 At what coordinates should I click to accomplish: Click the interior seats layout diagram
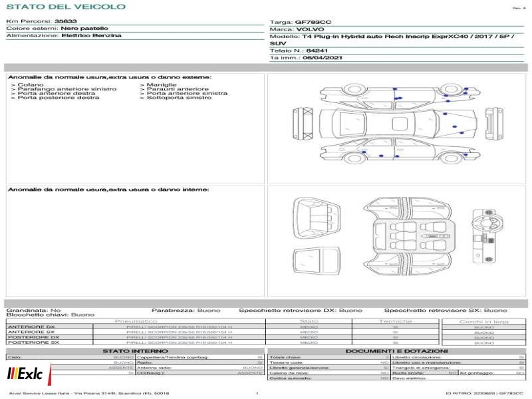pyautogui.click(x=407, y=236)
